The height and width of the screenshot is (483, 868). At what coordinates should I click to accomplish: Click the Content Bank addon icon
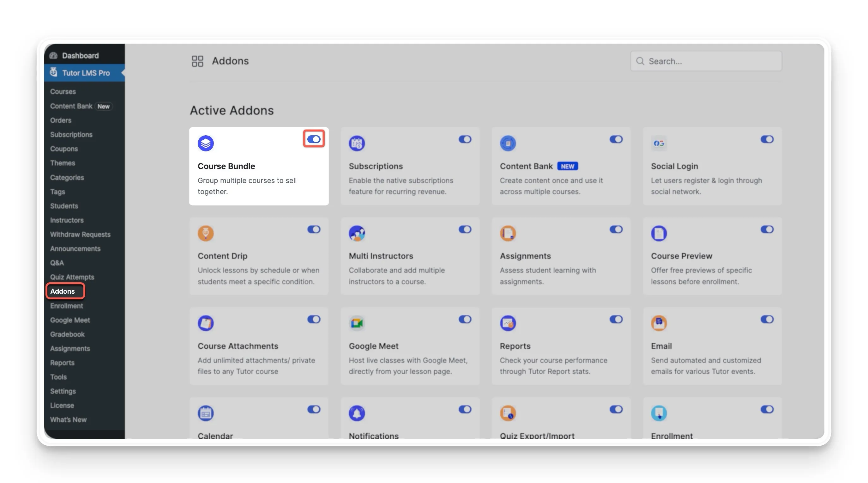pyautogui.click(x=508, y=143)
